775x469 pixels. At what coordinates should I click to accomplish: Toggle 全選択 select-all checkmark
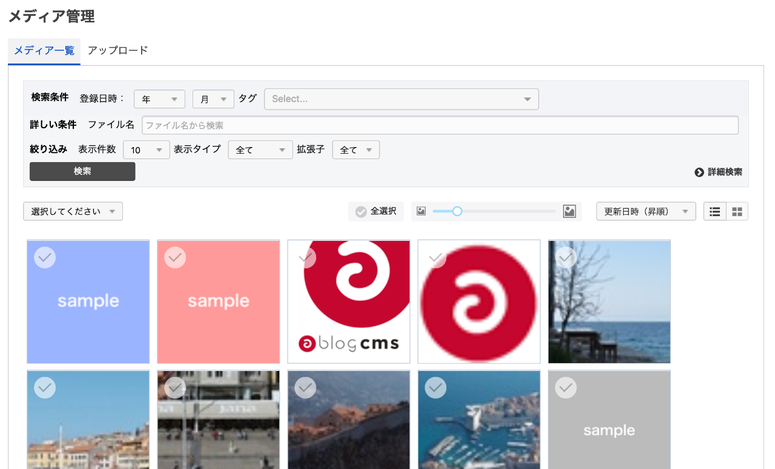point(360,211)
